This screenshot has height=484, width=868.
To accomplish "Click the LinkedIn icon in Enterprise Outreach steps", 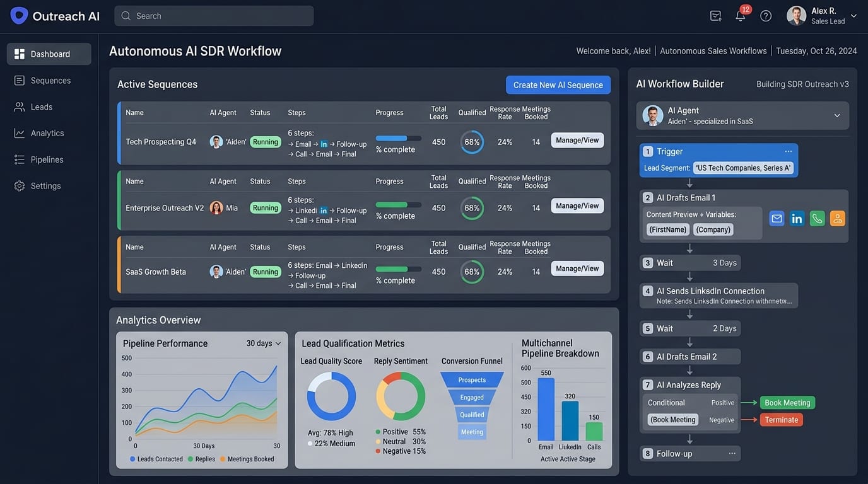I will coord(324,210).
